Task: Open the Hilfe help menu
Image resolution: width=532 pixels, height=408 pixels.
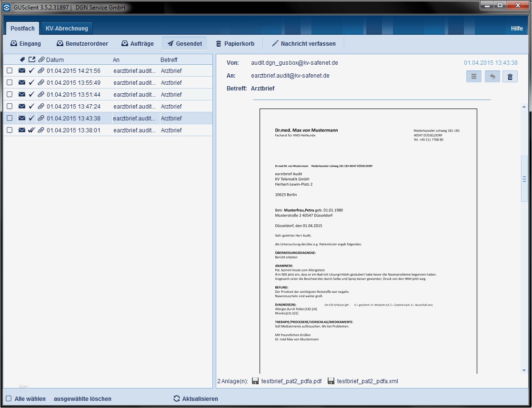Action: click(517, 29)
